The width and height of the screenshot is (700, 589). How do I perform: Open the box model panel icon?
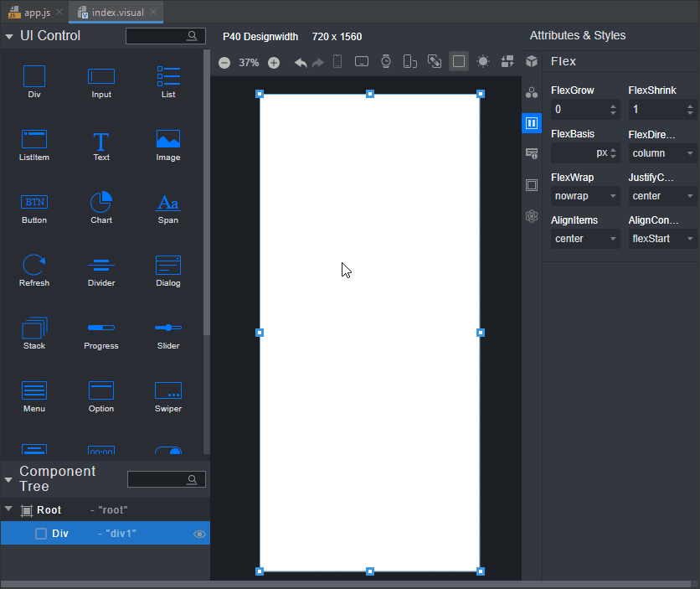531,185
